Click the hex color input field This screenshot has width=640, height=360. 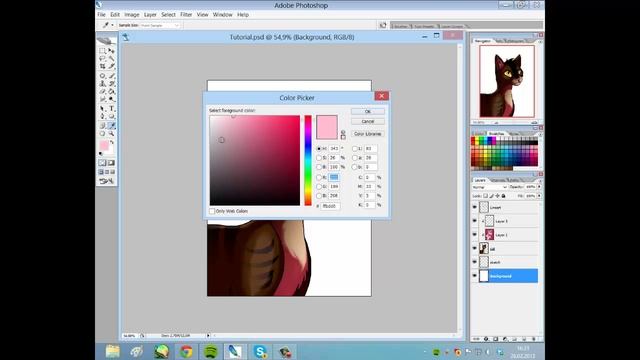pos(330,206)
